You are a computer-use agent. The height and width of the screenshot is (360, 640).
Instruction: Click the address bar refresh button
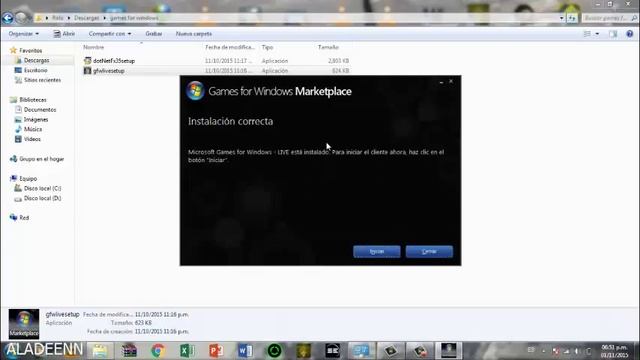point(572,18)
